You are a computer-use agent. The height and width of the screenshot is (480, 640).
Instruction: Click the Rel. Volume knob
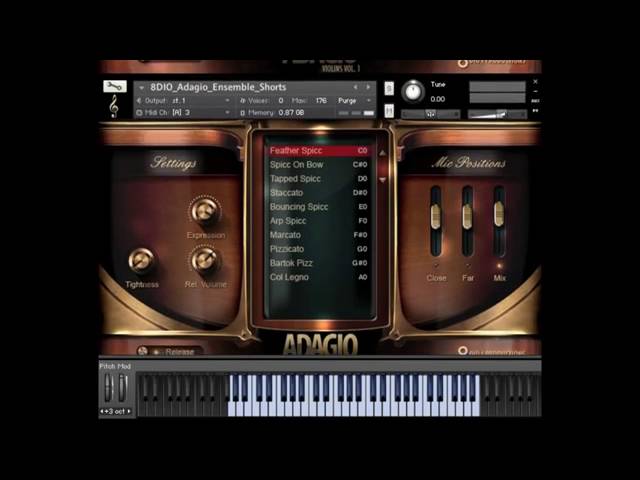205,260
